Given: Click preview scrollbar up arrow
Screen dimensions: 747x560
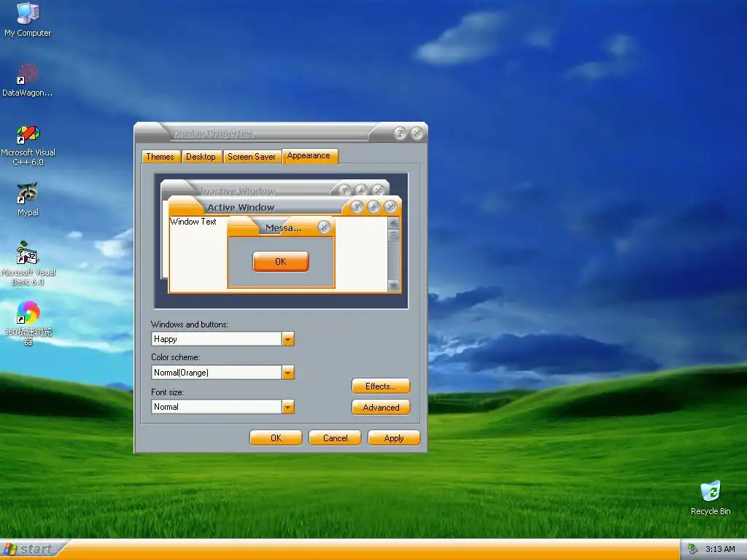Looking at the screenshot, I should pyautogui.click(x=393, y=222).
